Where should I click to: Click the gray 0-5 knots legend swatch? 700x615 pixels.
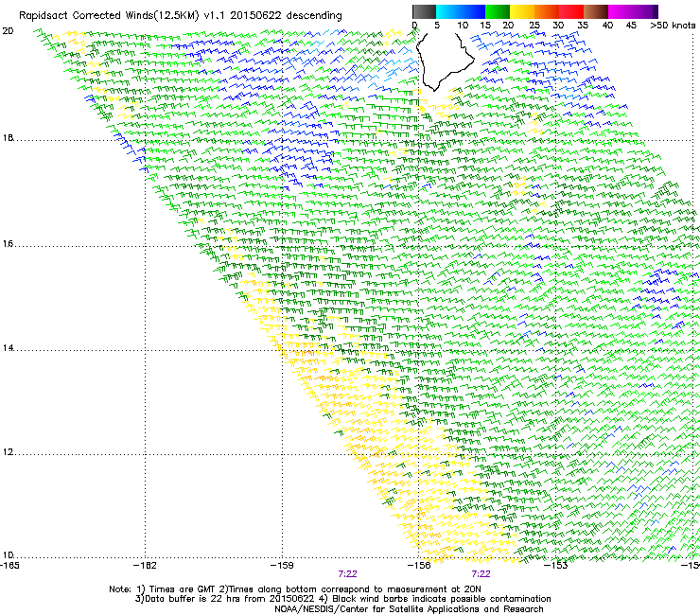(x=424, y=11)
